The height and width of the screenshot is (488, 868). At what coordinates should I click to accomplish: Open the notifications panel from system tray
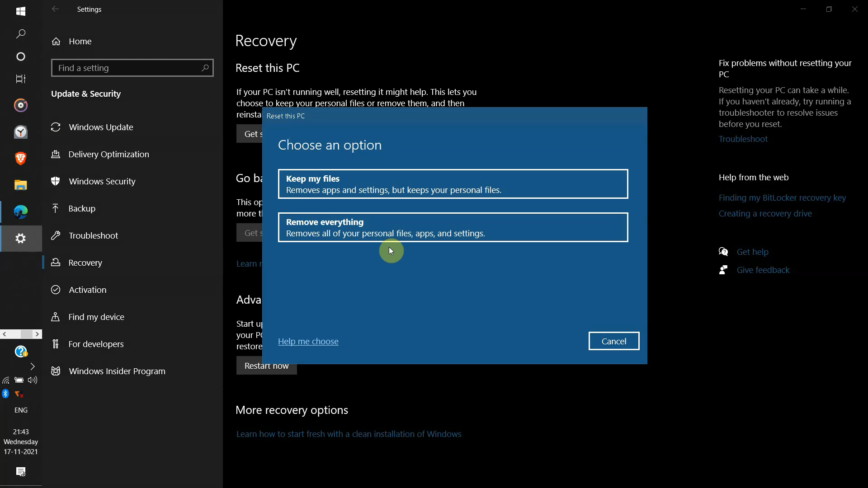(x=21, y=472)
